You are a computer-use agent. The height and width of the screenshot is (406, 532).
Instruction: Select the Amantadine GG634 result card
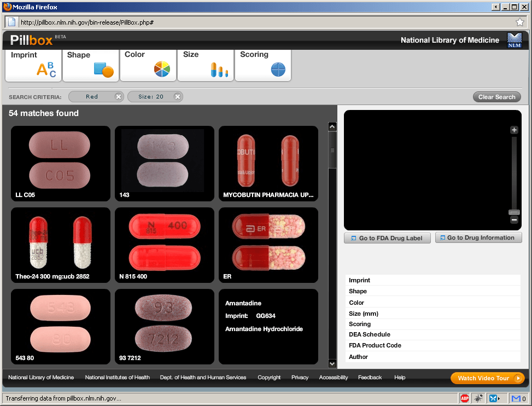pos(268,327)
